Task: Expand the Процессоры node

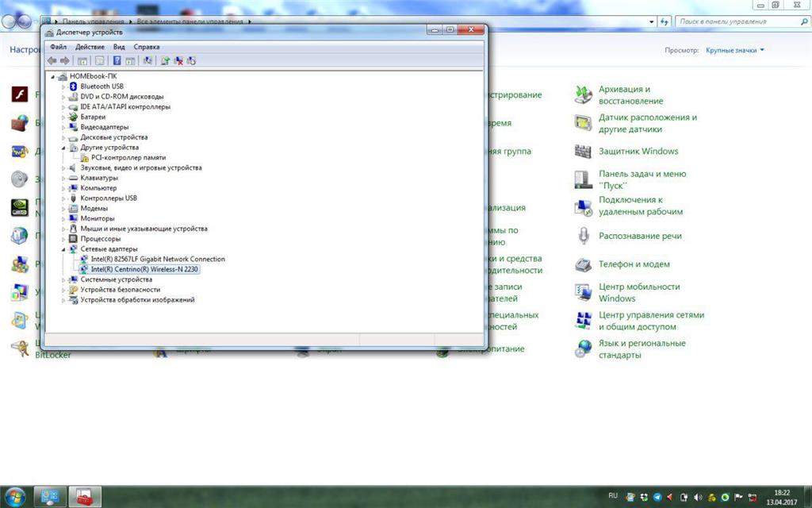Action: coord(63,239)
